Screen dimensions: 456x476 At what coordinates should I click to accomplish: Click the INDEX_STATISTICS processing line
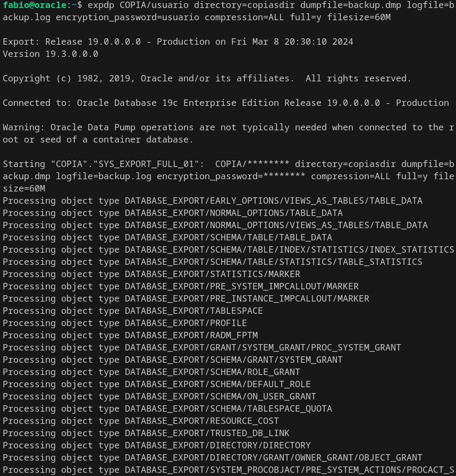pyautogui.click(x=228, y=249)
